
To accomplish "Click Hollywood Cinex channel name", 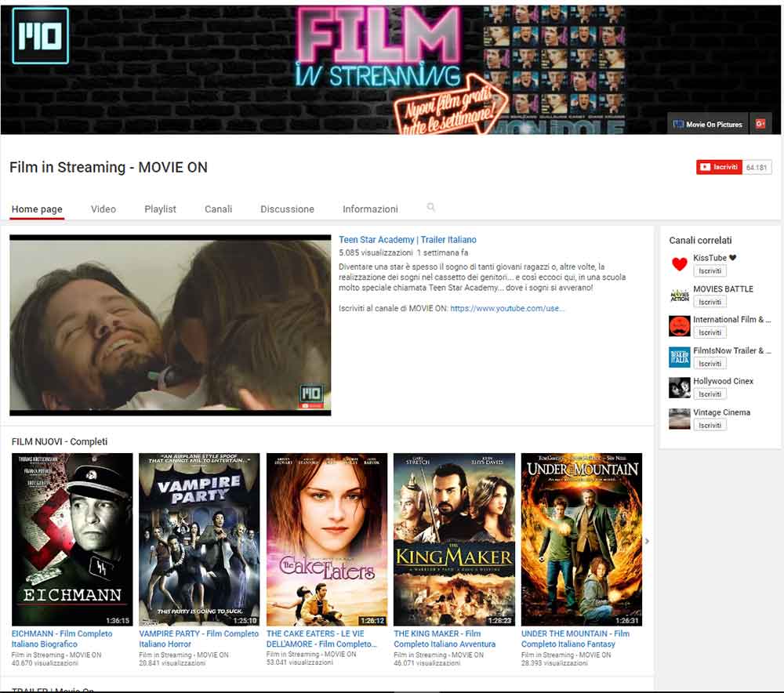I will [723, 381].
